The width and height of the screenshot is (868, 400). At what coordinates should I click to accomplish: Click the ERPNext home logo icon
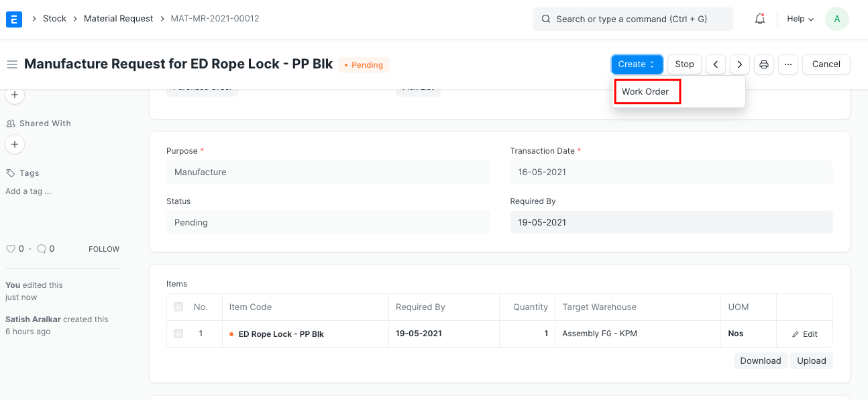pos(13,19)
